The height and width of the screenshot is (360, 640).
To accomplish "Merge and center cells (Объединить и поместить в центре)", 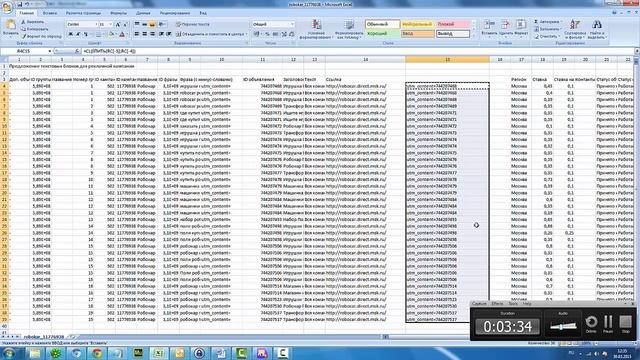I will pos(211,34).
